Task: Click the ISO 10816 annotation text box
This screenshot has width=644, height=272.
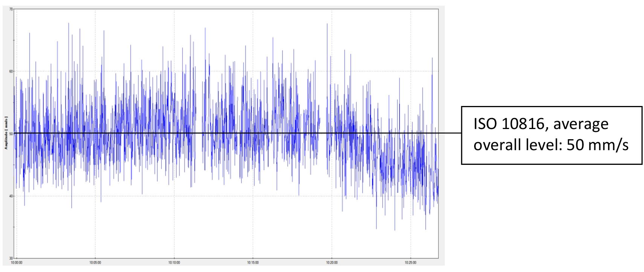Action: coord(551,135)
